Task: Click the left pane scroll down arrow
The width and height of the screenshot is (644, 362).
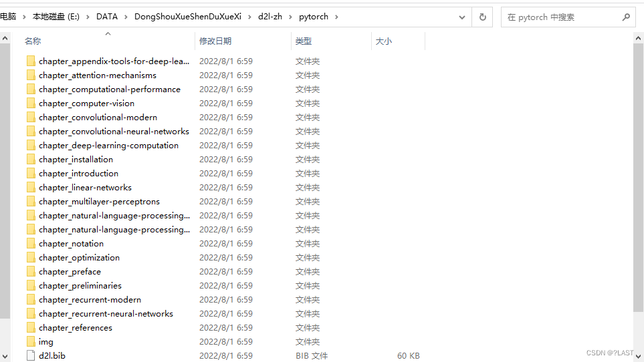Action: [x=5, y=356]
